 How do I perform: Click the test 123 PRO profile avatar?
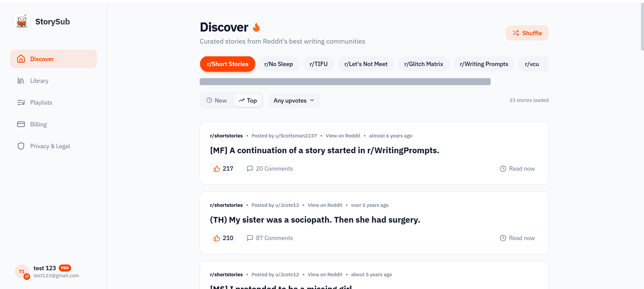click(x=21, y=272)
